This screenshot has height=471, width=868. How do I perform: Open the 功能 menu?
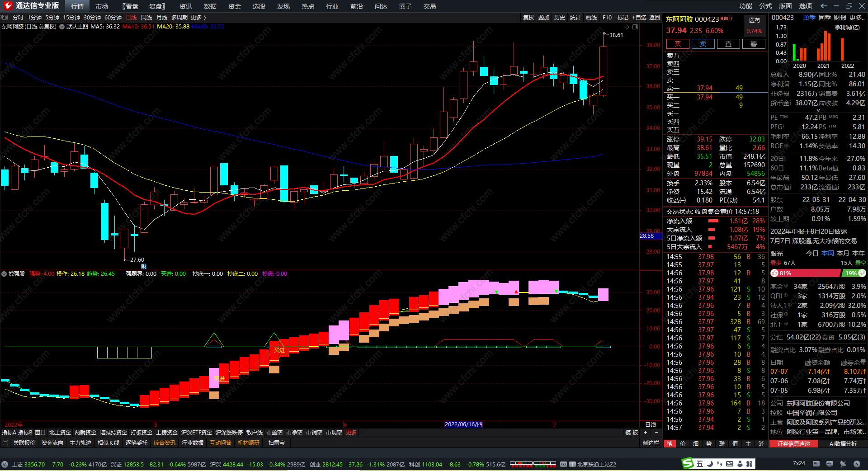(745, 6)
